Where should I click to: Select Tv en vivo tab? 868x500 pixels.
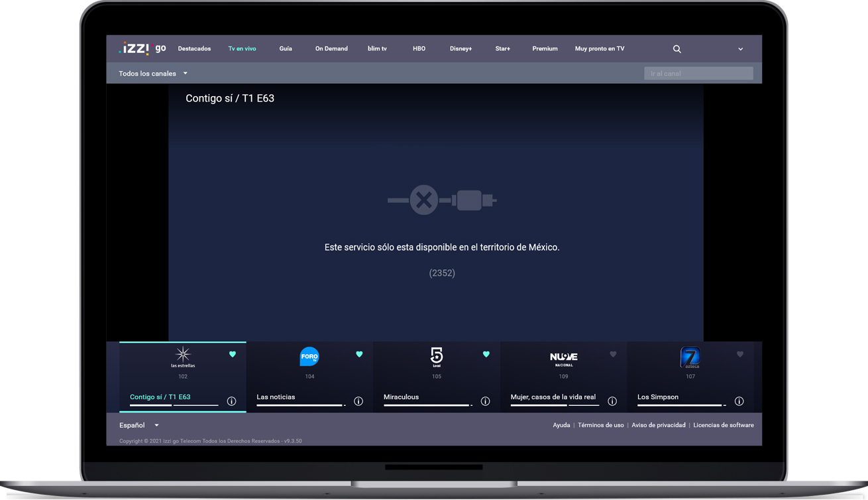tap(242, 48)
